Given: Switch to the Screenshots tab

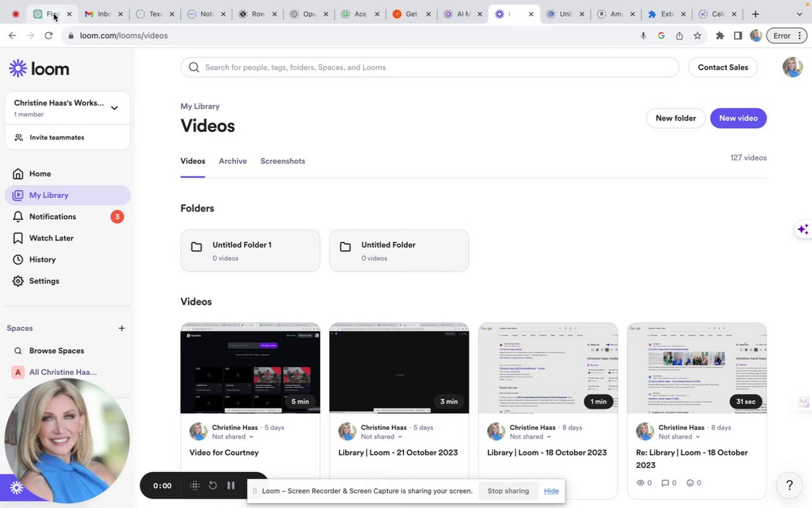Looking at the screenshot, I should point(283,161).
